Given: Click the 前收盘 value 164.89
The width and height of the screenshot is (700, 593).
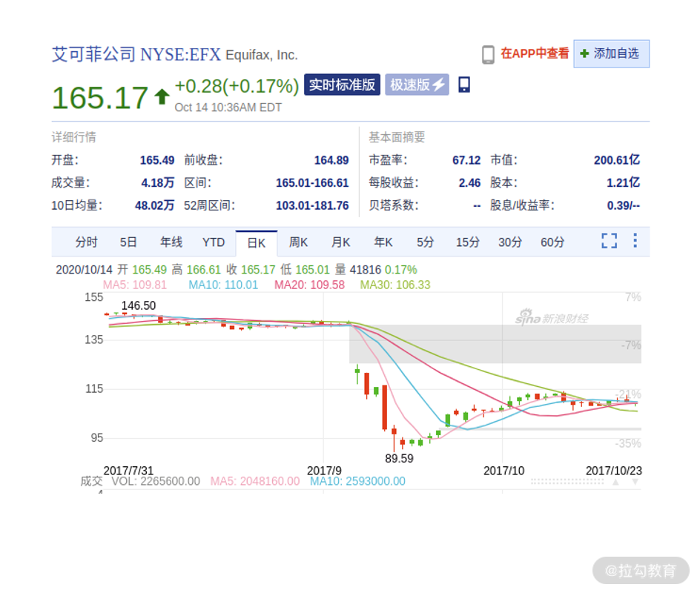Looking at the screenshot, I should [331, 160].
